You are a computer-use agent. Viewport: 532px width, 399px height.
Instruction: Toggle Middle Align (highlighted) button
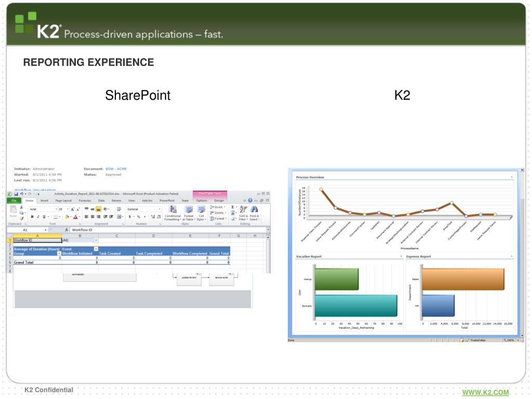click(98, 209)
